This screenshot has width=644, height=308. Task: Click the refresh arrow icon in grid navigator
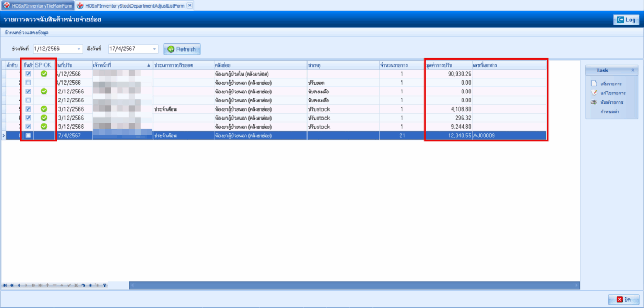pyautogui.click(x=83, y=285)
